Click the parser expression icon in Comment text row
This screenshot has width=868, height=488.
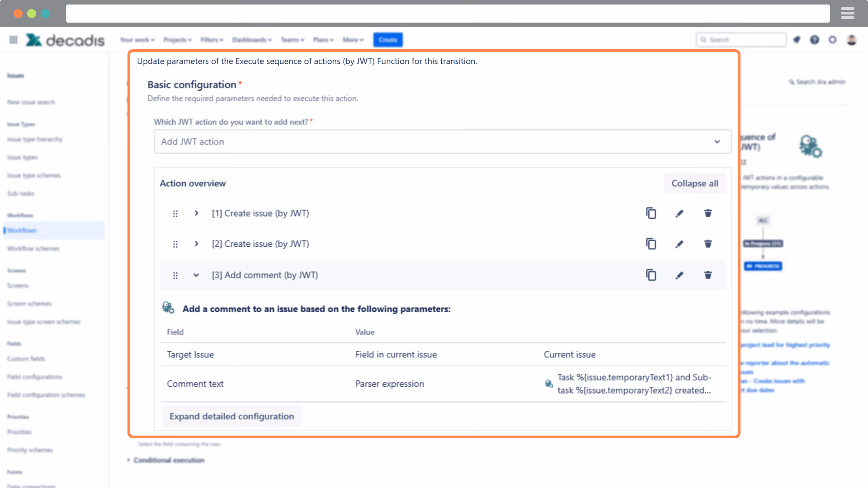(549, 384)
